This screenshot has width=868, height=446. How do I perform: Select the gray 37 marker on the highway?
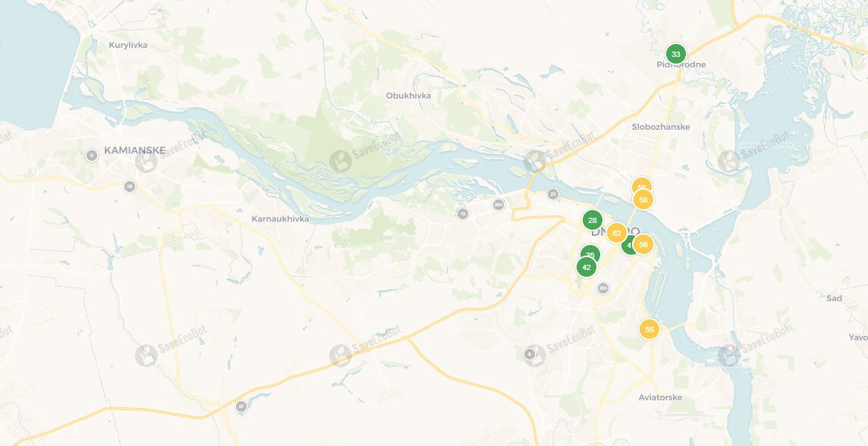tap(241, 407)
